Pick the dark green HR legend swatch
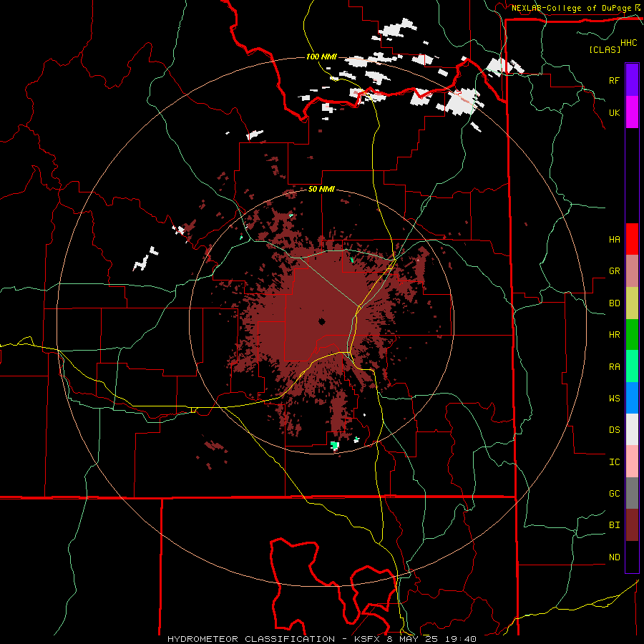The height and width of the screenshot is (644, 644). coord(632,335)
